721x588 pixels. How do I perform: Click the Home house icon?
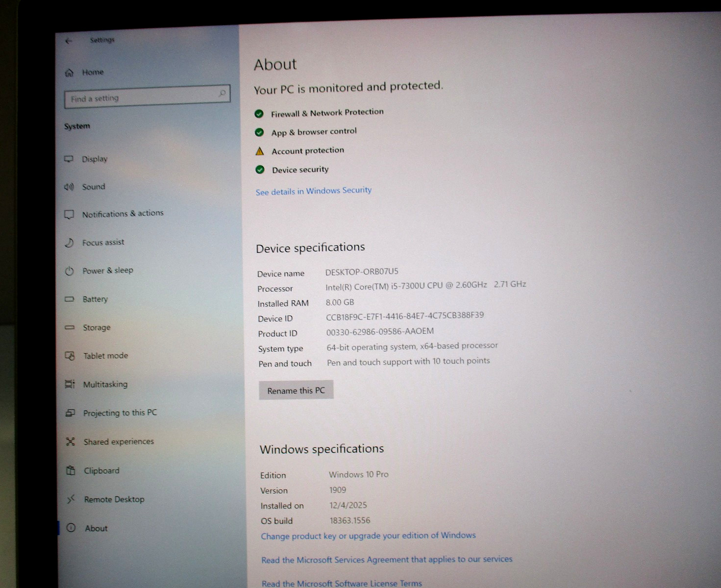pyautogui.click(x=69, y=73)
